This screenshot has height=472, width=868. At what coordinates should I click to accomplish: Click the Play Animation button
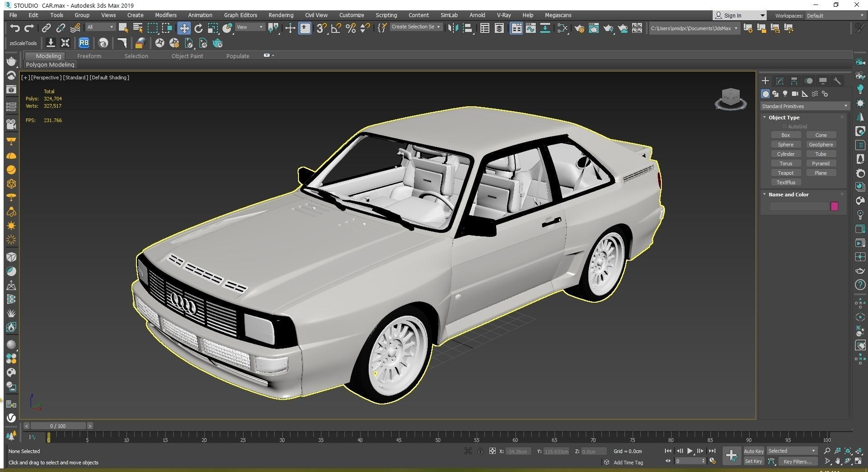690,451
